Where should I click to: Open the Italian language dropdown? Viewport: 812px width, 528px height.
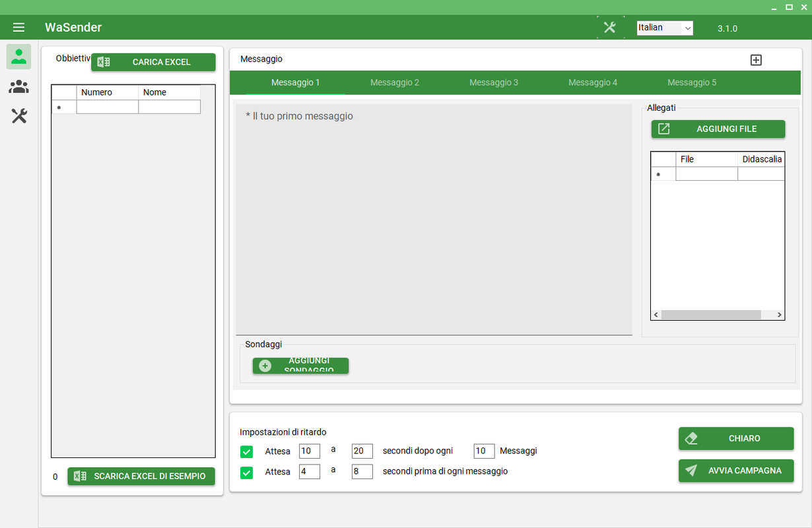(665, 28)
